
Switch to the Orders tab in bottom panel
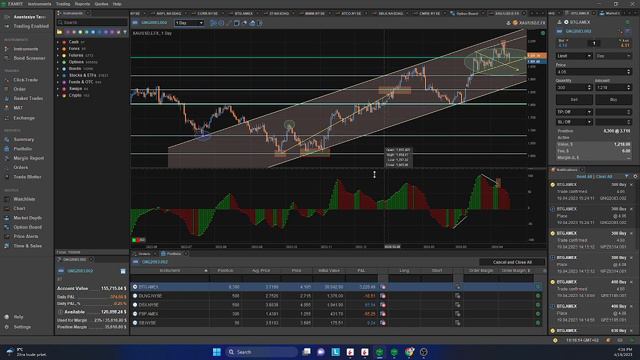tap(144, 254)
